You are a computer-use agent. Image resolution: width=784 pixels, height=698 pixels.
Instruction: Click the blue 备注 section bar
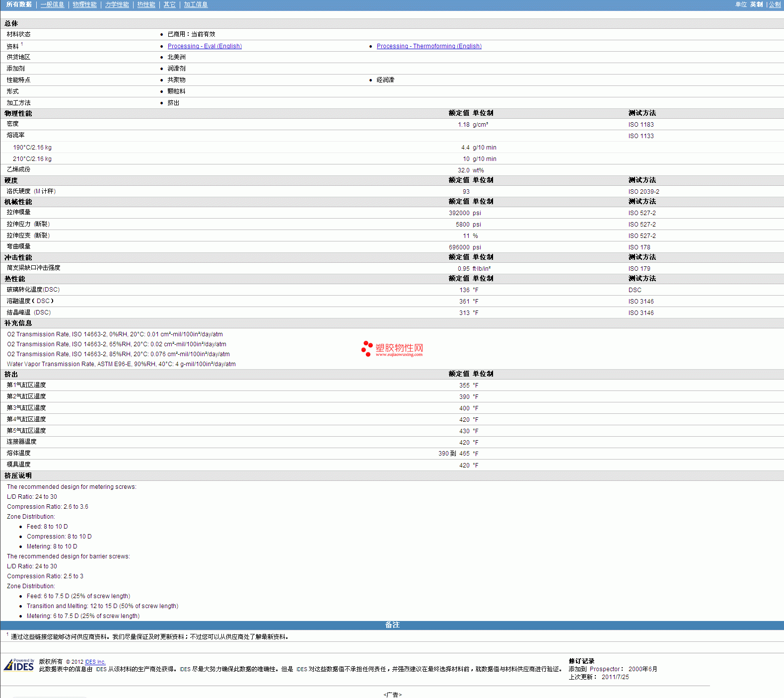click(392, 625)
